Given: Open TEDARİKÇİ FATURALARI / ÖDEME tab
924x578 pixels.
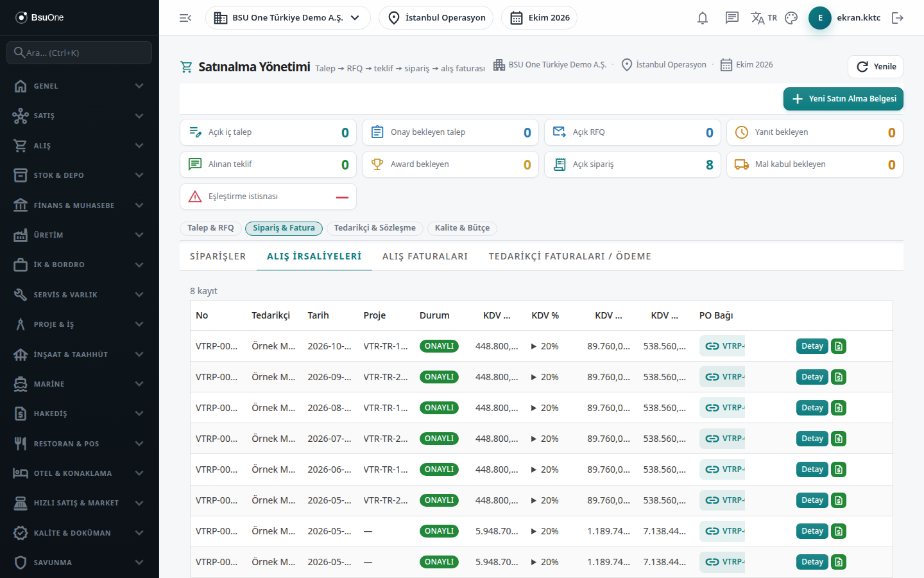Looking at the screenshot, I should tap(570, 256).
